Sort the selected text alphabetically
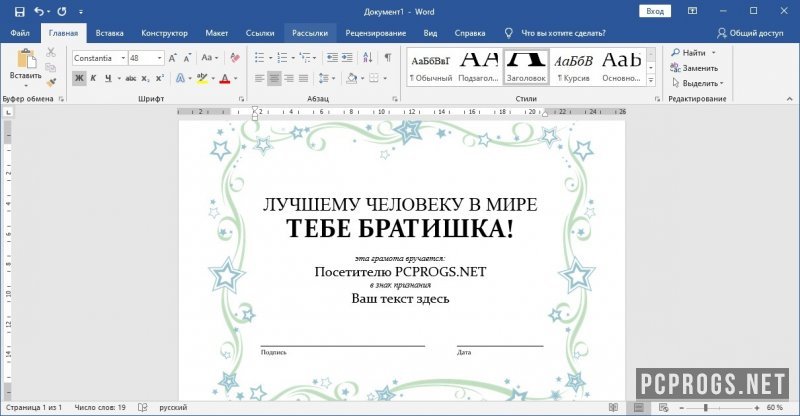This screenshot has width=800, height=416. click(x=368, y=58)
